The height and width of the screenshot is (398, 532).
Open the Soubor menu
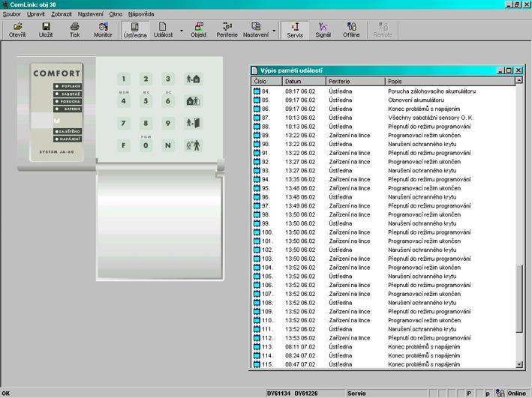12,14
